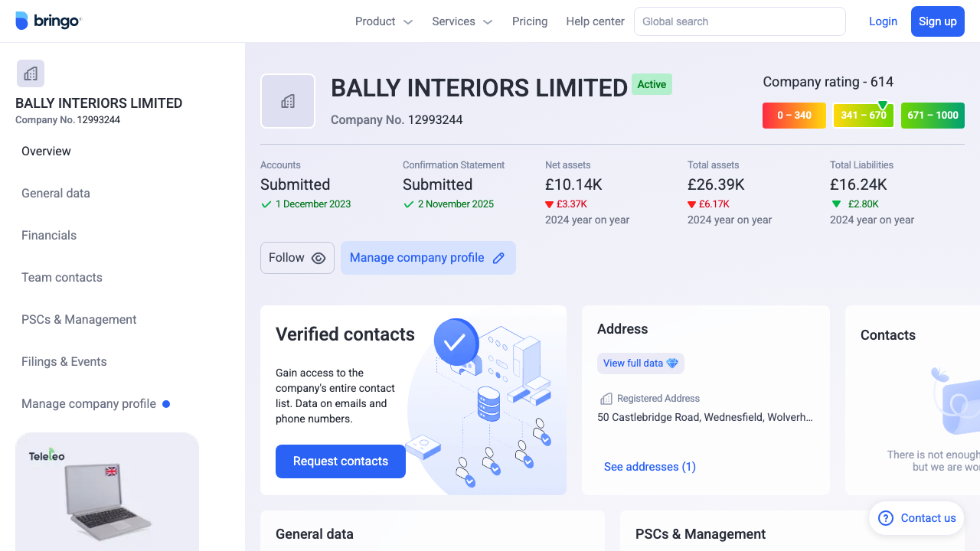Click the Sign up button
980x551 pixels.
click(938, 21)
